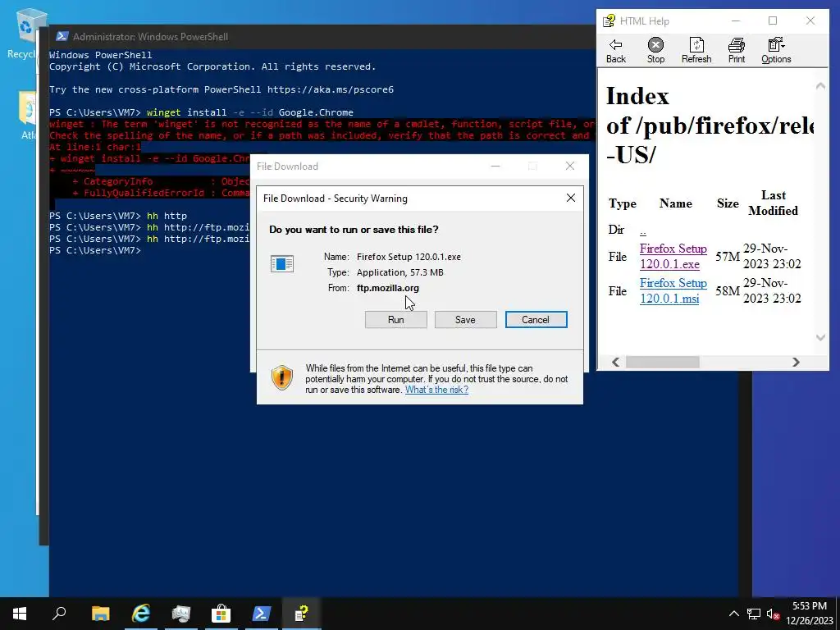Open the 'What's the risk?' link
Viewport: 840px width, 630px height.
pos(436,390)
